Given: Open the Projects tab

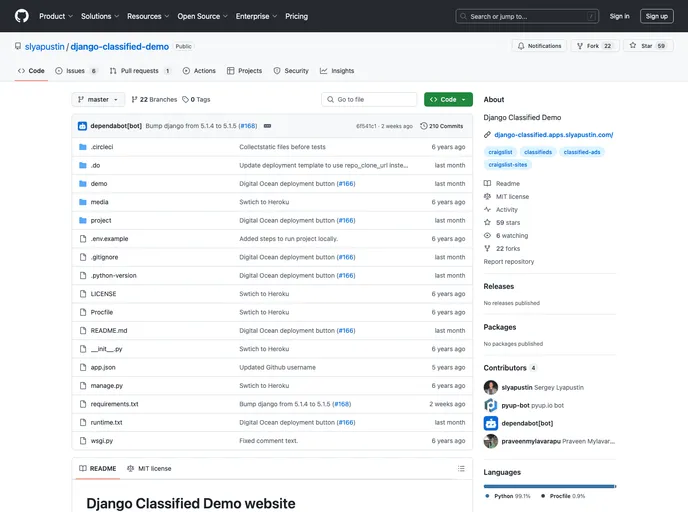Looking at the screenshot, I should (x=244, y=71).
